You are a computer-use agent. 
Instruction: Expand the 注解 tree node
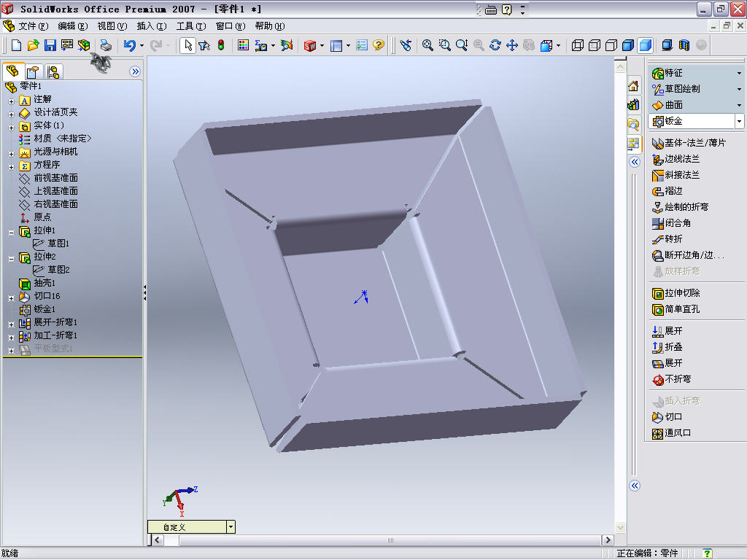pyautogui.click(x=12, y=101)
